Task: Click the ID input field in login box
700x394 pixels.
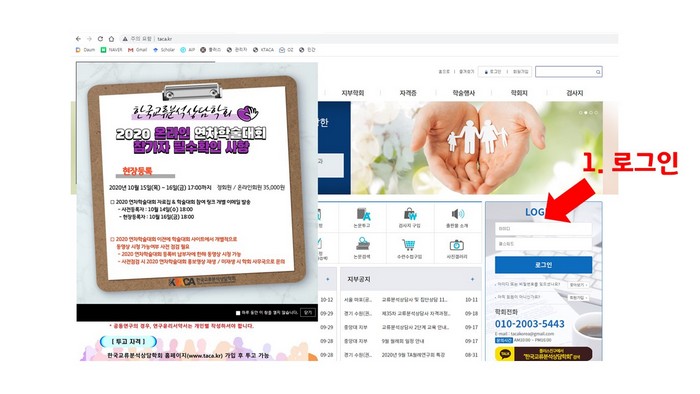Action: (x=543, y=228)
